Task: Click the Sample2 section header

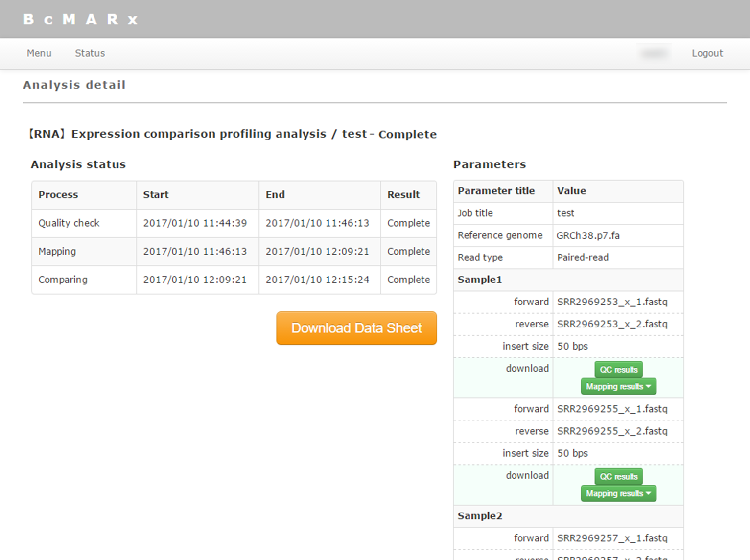Action: (480, 516)
